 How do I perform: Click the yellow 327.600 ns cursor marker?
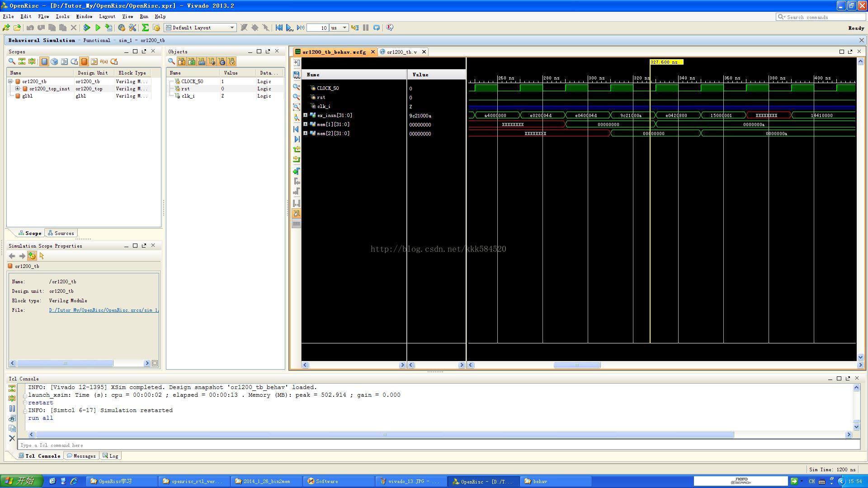coord(666,62)
